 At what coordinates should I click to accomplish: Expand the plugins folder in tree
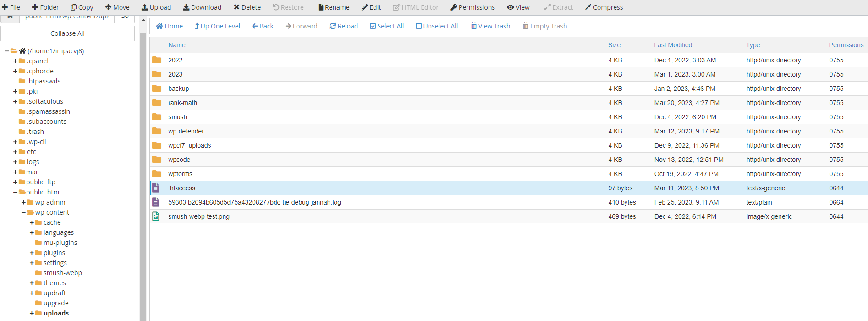(32, 253)
